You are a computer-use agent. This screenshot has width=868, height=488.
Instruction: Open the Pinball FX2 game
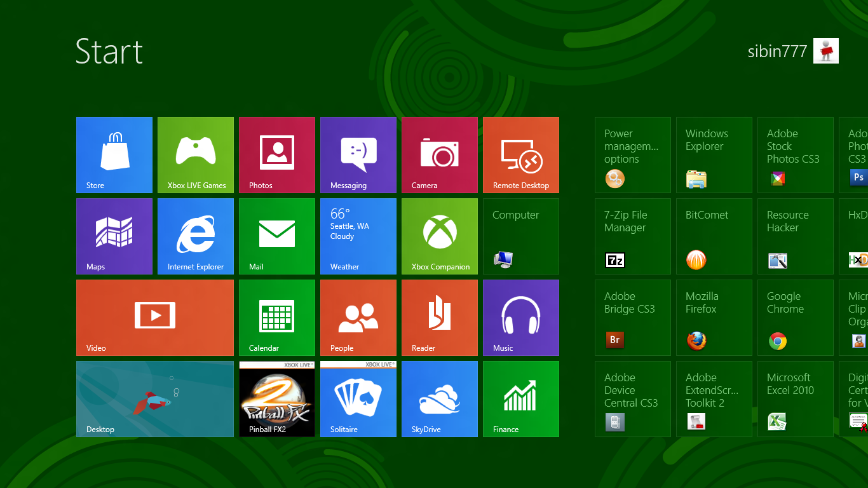click(276, 398)
